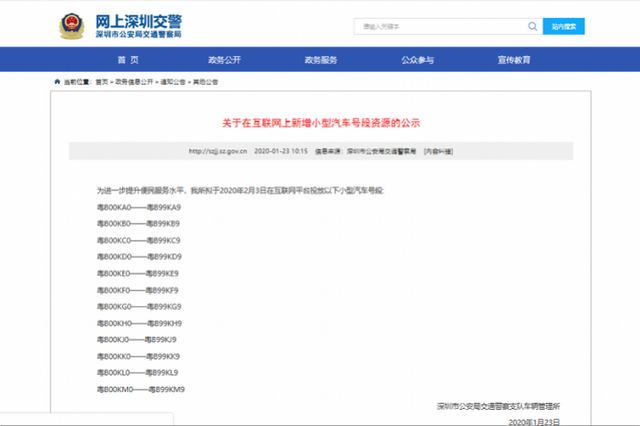Click the home icon in the breadcrumb

[56, 83]
